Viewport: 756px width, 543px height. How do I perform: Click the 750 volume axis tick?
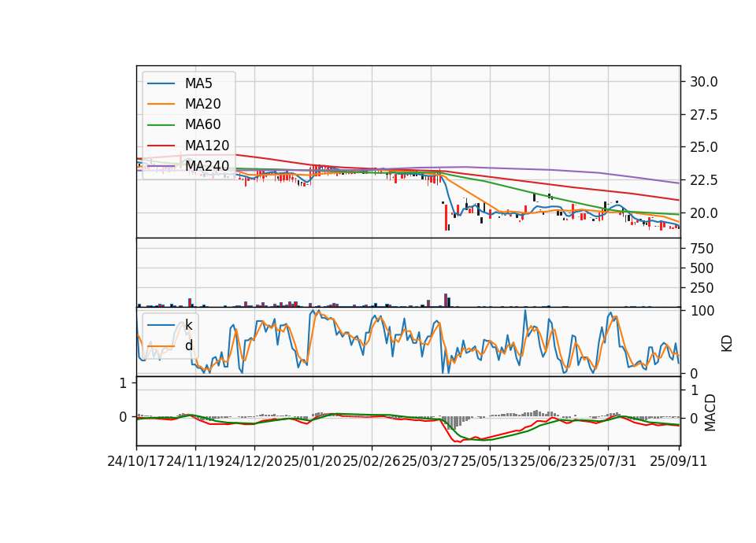pyautogui.click(x=702, y=249)
